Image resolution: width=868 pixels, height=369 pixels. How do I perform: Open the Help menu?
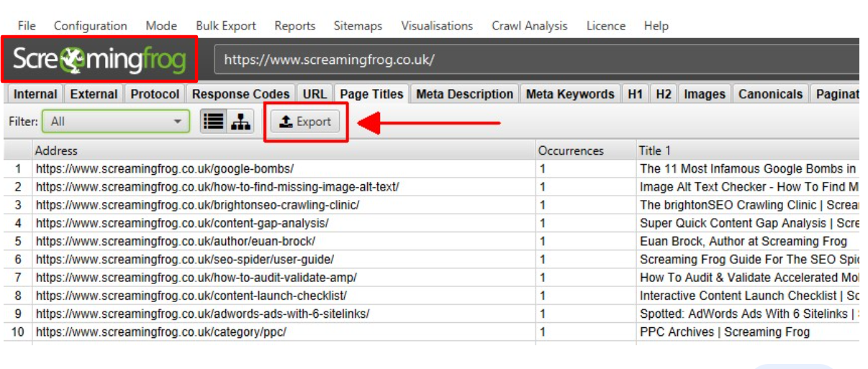656,26
